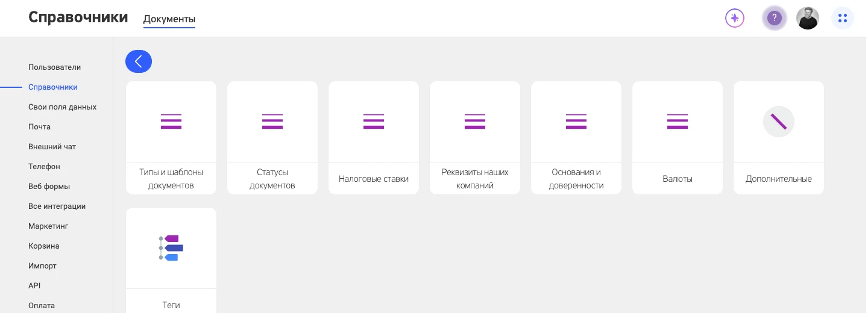Viewport: 868px width, 313px height.
Task: Open Корзина in the sidebar
Action: click(x=43, y=246)
